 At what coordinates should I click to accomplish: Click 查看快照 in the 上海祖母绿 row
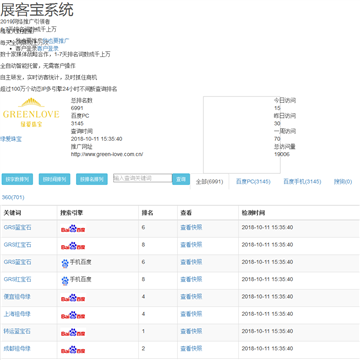pyautogui.click(x=191, y=314)
